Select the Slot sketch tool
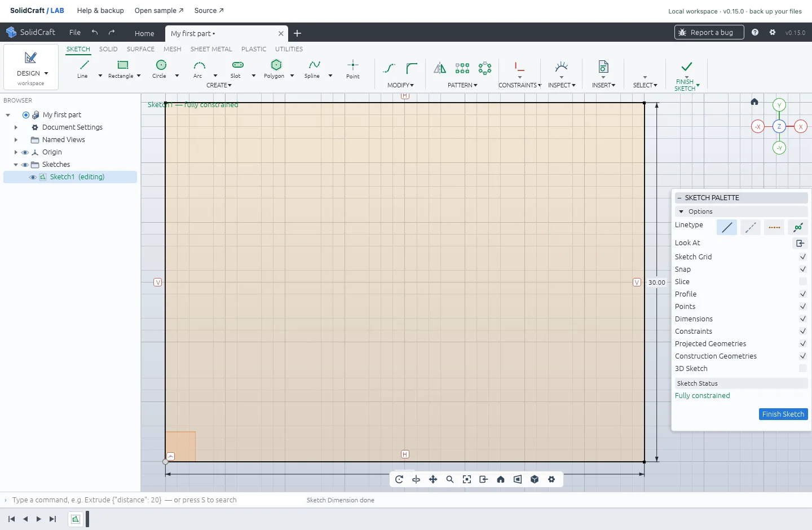The image size is (812, 530). click(237, 69)
